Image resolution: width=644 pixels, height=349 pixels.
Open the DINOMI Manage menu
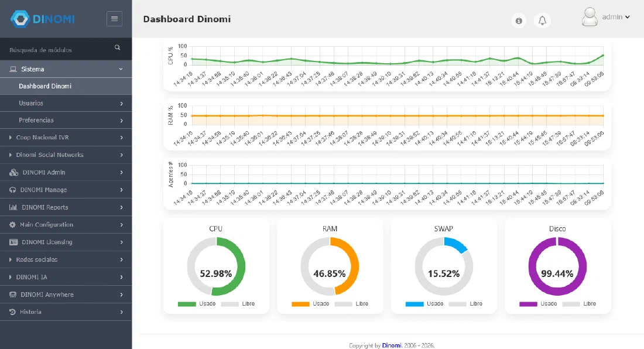pos(66,190)
